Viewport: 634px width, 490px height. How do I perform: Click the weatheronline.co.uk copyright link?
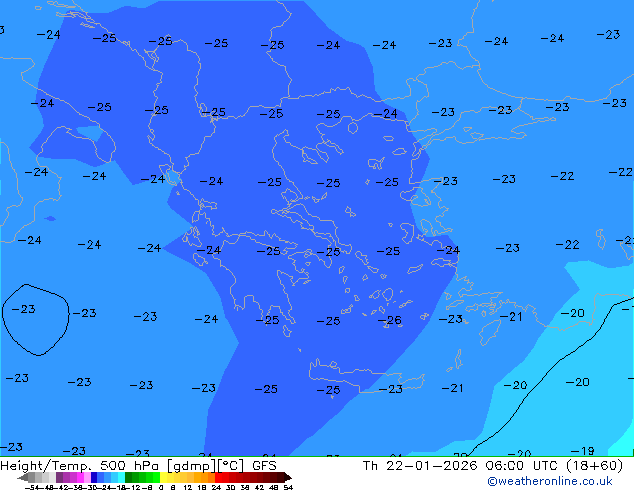pos(549,481)
